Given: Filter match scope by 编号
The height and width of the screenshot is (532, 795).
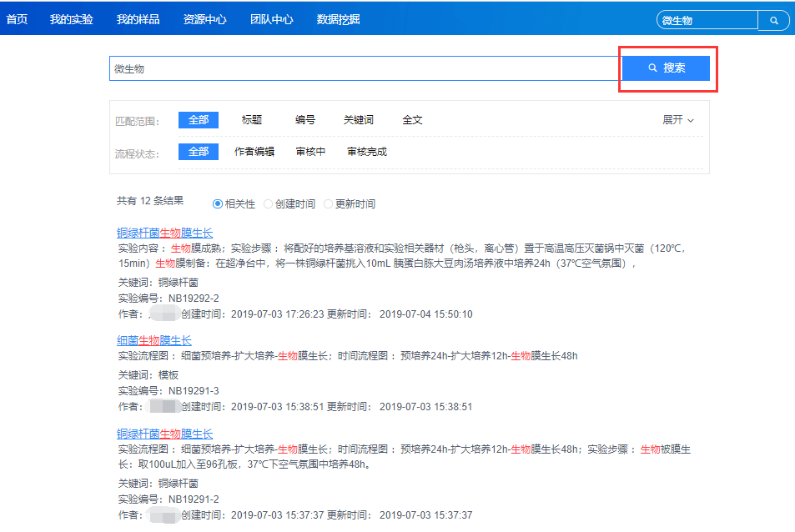Looking at the screenshot, I should click(305, 120).
